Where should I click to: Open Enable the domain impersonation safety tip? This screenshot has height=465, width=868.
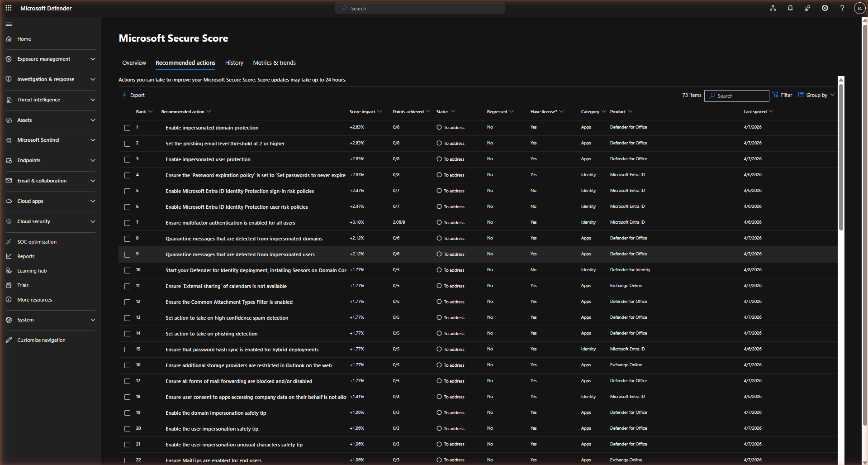point(216,413)
